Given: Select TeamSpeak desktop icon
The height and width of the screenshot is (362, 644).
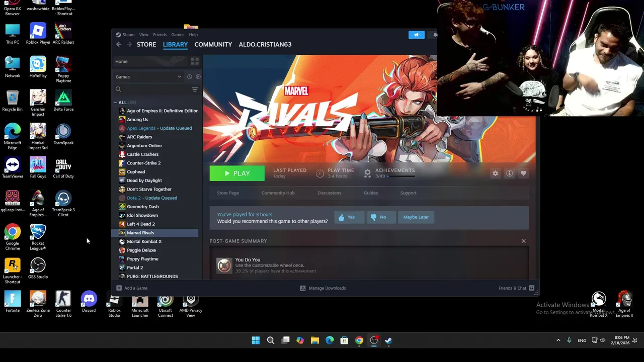Looking at the screenshot, I should pos(63,135).
